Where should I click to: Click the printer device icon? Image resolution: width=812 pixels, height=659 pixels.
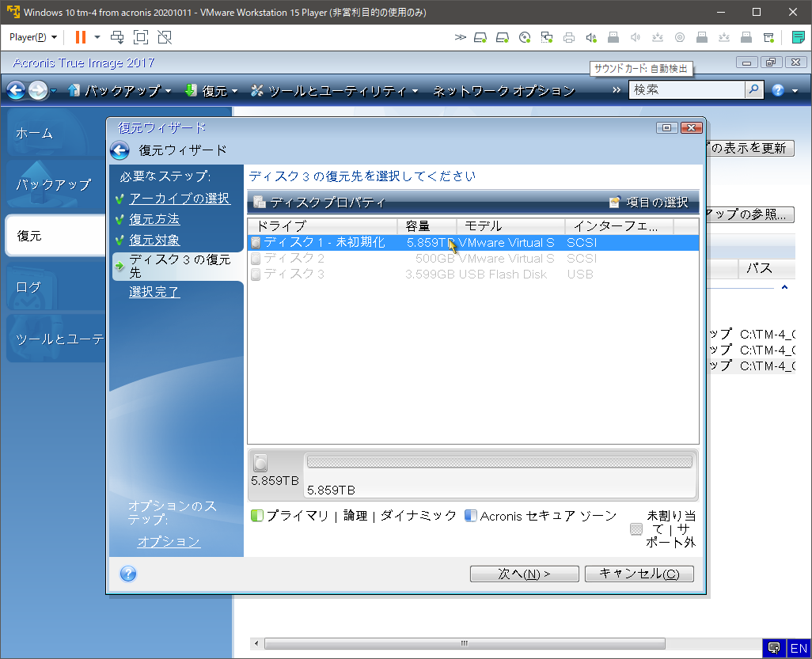pos(569,37)
